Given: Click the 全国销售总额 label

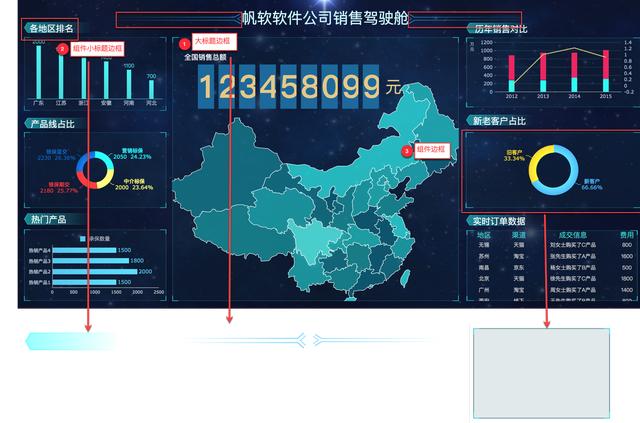Looking at the screenshot, I should (205, 57).
